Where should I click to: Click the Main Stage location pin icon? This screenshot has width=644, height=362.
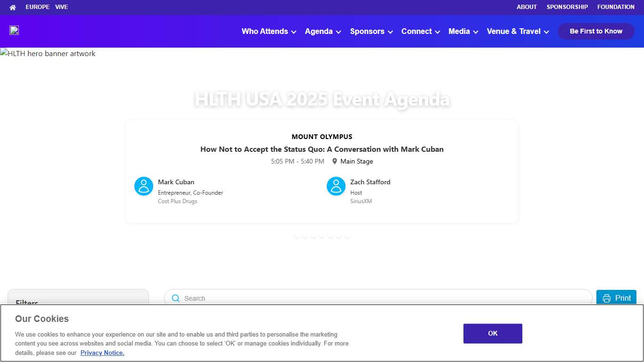(334, 161)
